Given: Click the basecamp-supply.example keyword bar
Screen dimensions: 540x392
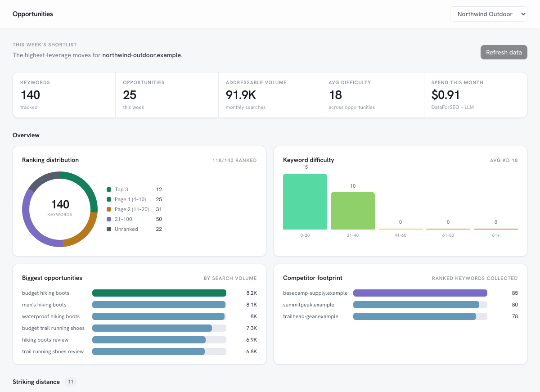Looking at the screenshot, I should click(x=420, y=293).
